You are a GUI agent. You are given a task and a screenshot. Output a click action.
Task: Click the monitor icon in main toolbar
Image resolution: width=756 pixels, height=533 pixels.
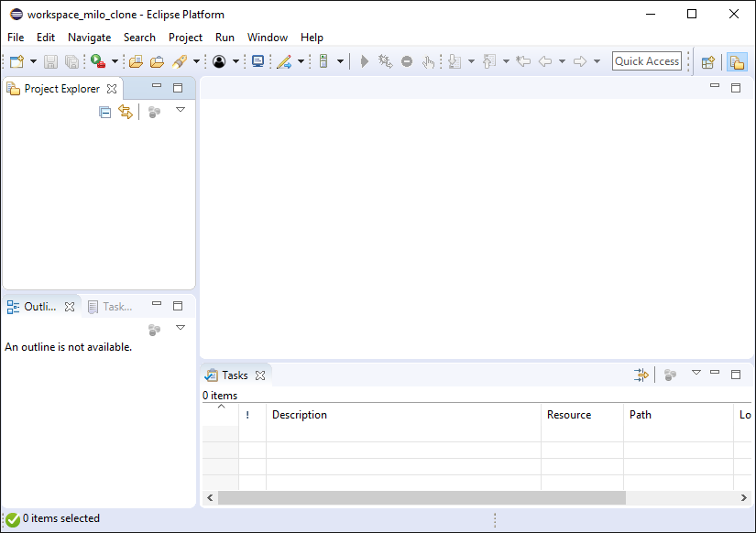point(258,61)
